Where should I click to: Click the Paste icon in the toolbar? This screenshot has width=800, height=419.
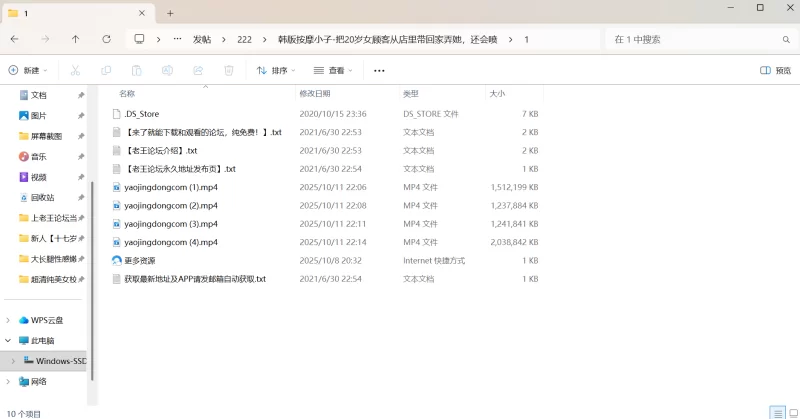click(x=136, y=71)
